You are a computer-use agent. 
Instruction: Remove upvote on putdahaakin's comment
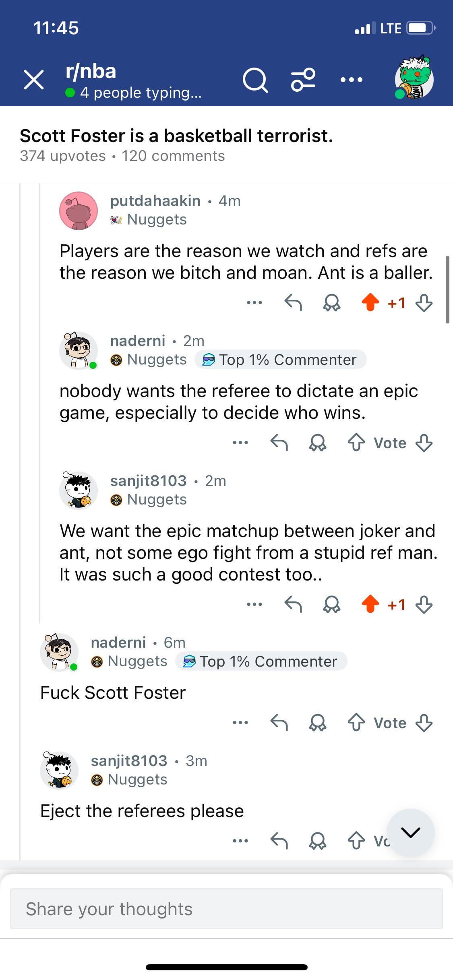[x=370, y=303]
